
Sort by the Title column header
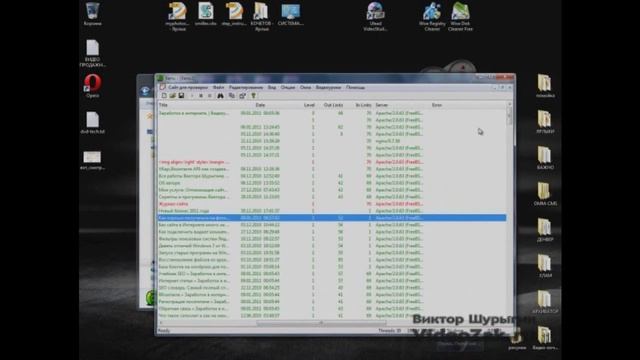(x=163, y=105)
